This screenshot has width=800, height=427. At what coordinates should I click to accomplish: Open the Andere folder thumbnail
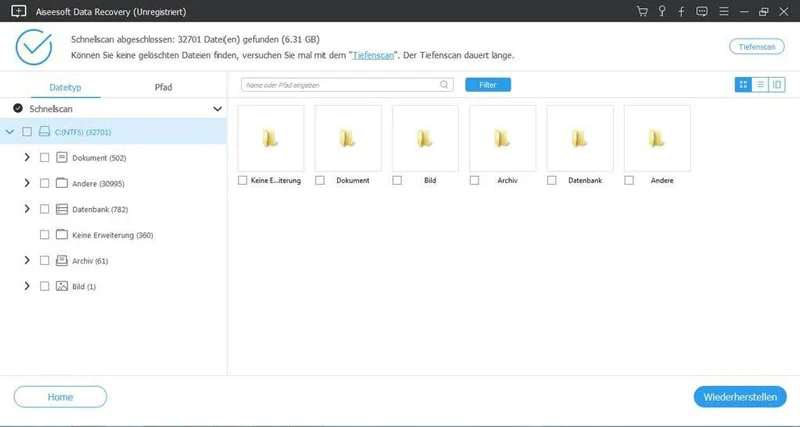(657, 138)
